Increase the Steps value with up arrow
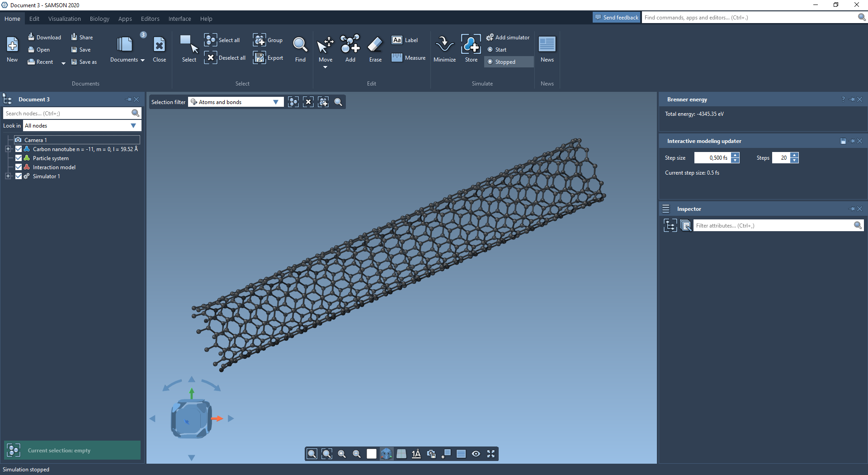This screenshot has width=868, height=475. pos(795,155)
